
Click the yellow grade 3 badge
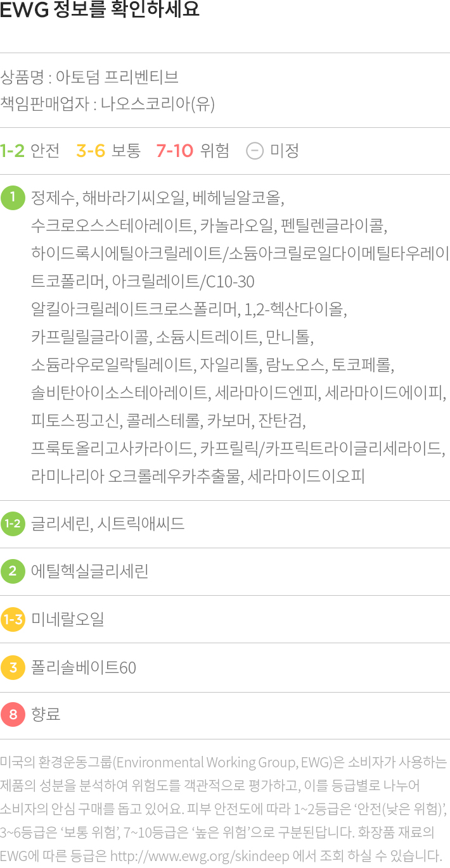(13, 667)
